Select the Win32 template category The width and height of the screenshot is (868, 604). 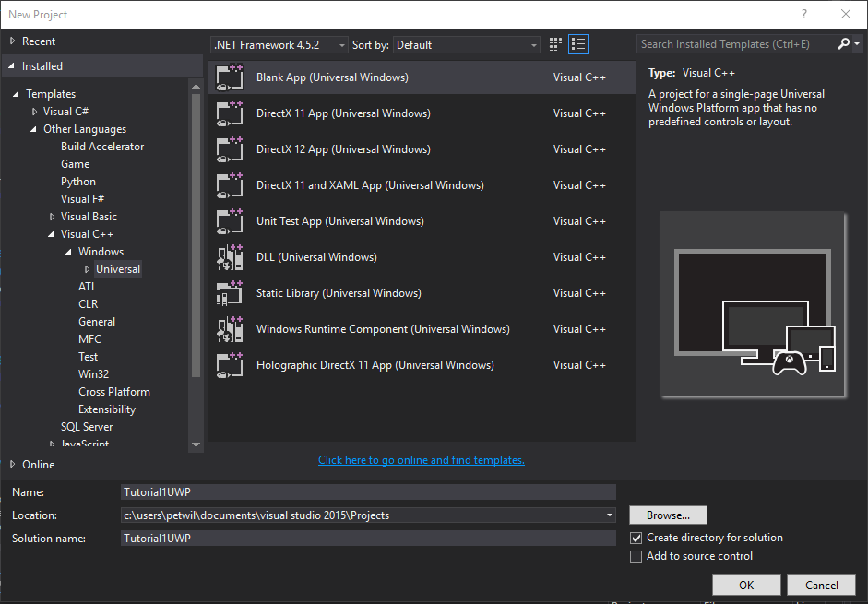tap(93, 374)
